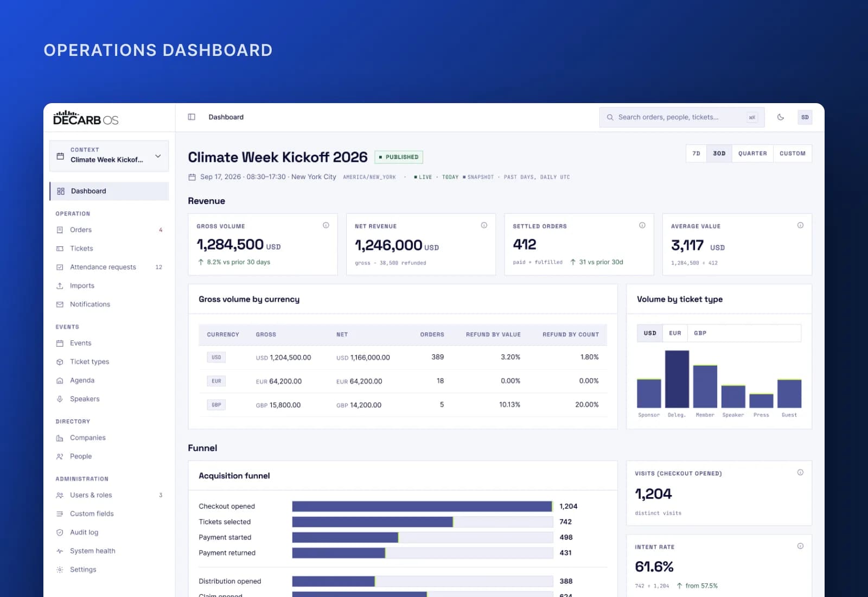Expand the Context event selector

click(x=109, y=156)
